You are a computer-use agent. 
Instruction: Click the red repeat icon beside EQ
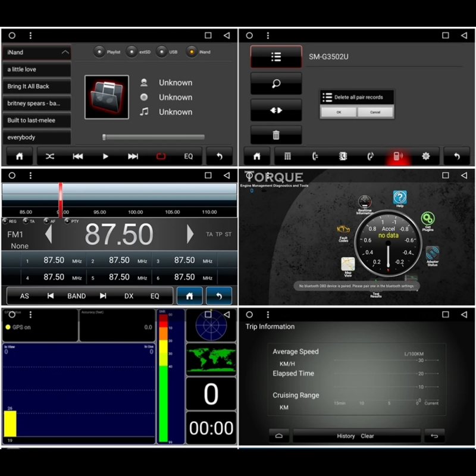click(161, 156)
